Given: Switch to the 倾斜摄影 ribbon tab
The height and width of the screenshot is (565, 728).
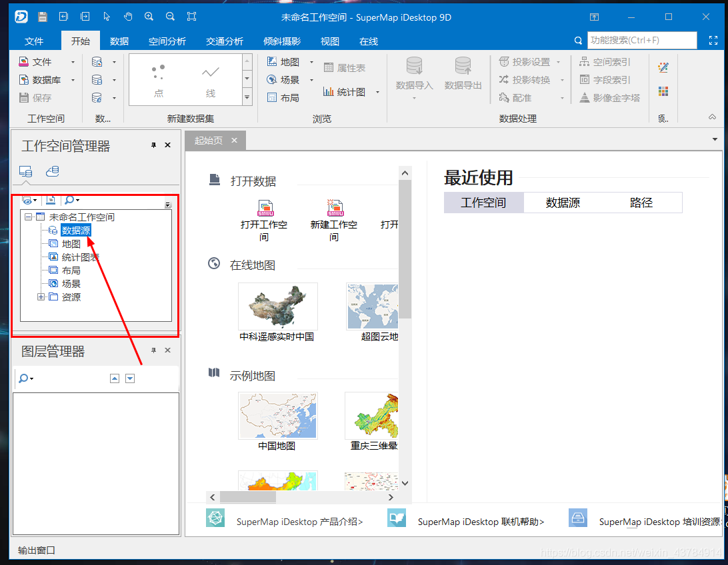Looking at the screenshot, I should 282,41.
